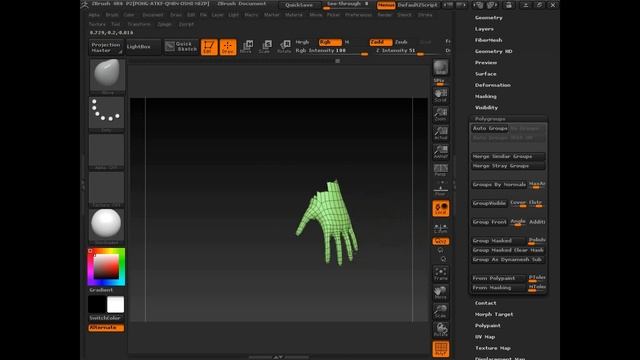Toggle the Alternate color button
This screenshot has height=360, width=640.
(x=106, y=327)
